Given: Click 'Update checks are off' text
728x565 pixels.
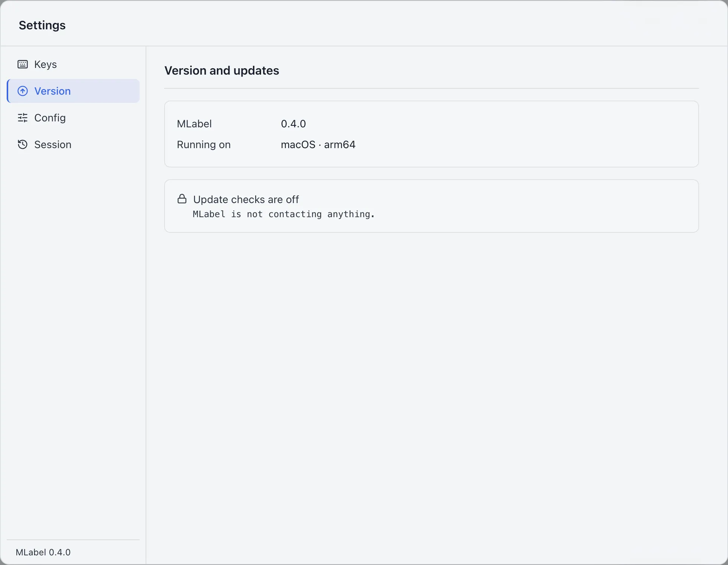Looking at the screenshot, I should tap(246, 199).
